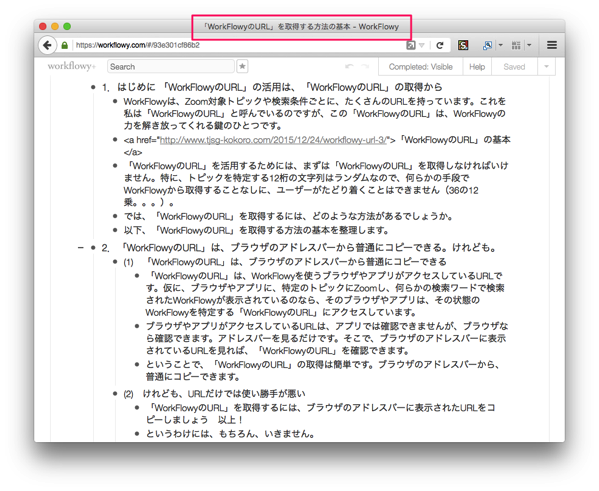
Task: Click text '1. はじめに 「WorkFlowyのURL」の活用は'
Action: 272,88
